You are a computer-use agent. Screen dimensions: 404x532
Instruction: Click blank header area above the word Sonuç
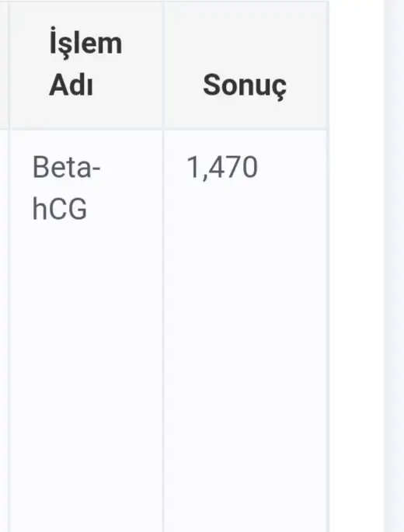[x=245, y=34]
